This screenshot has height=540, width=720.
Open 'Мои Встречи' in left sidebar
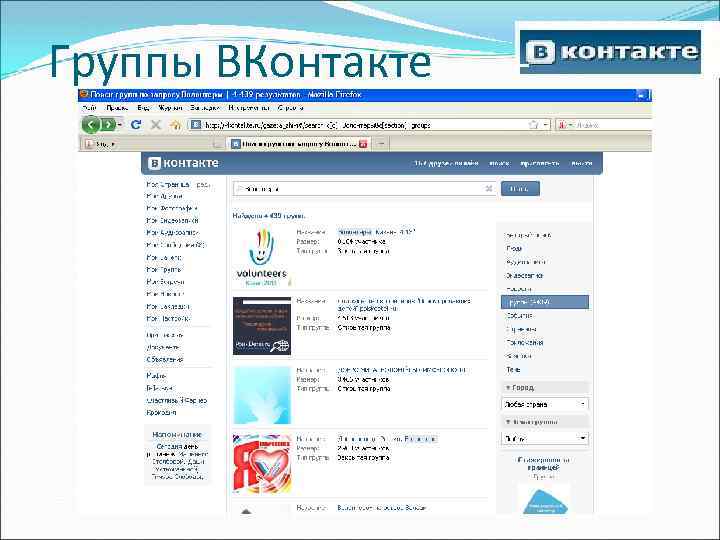[x=165, y=281]
